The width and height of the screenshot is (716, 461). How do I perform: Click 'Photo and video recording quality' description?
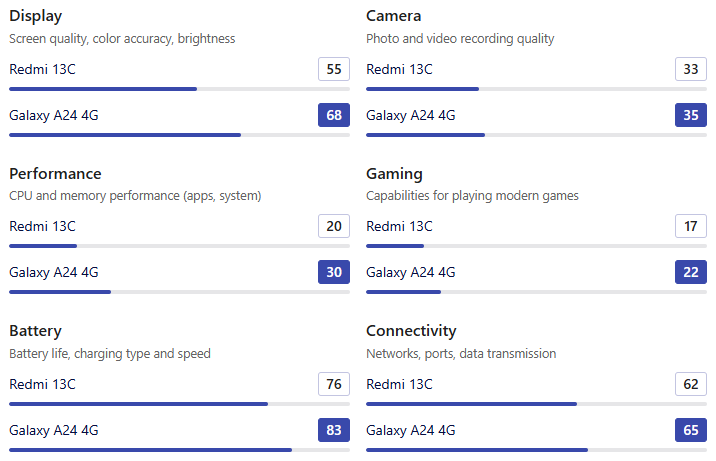[460, 39]
